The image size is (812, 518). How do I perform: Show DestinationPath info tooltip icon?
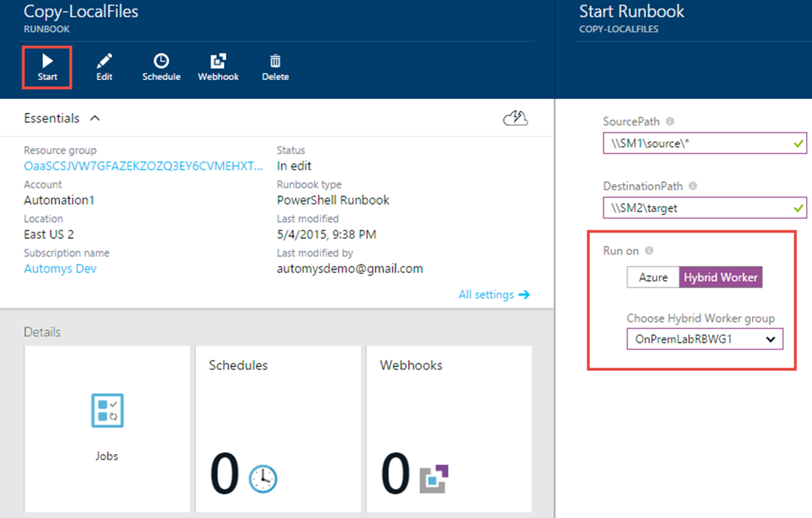coord(693,186)
